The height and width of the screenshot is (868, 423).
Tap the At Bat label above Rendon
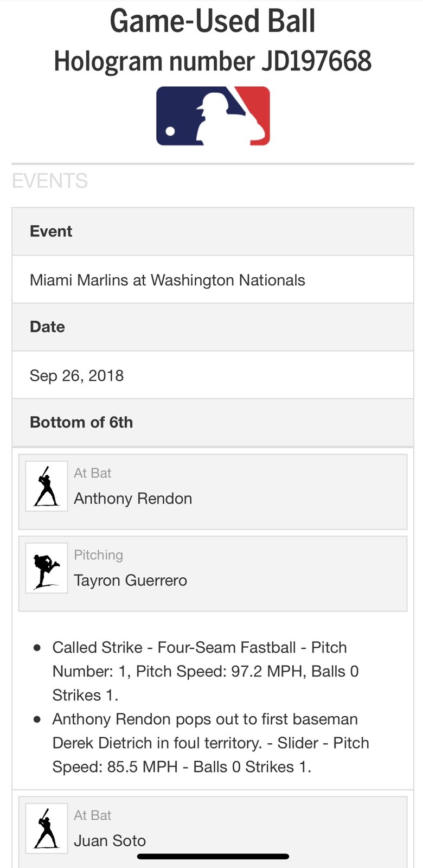92,473
